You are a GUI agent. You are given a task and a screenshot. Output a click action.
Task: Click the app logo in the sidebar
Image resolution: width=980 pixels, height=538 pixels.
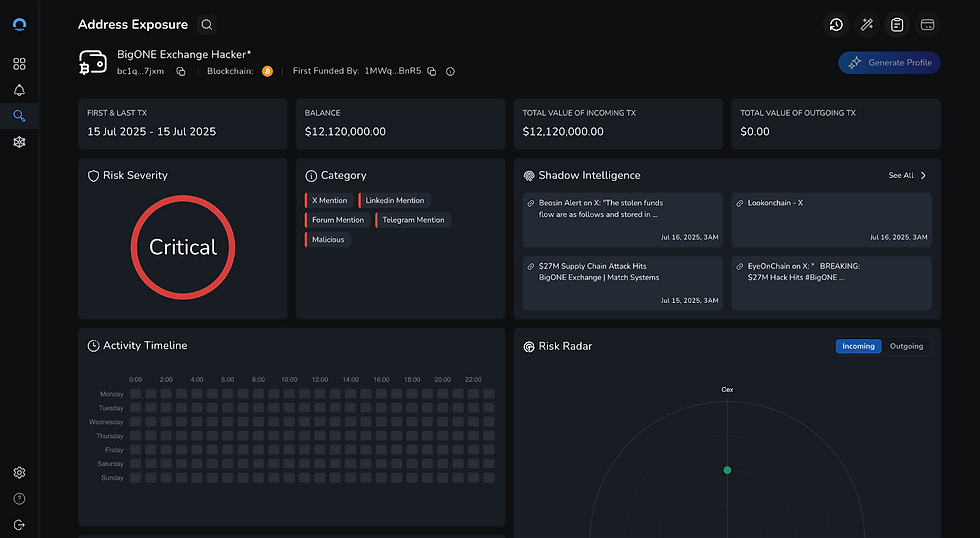tap(19, 24)
